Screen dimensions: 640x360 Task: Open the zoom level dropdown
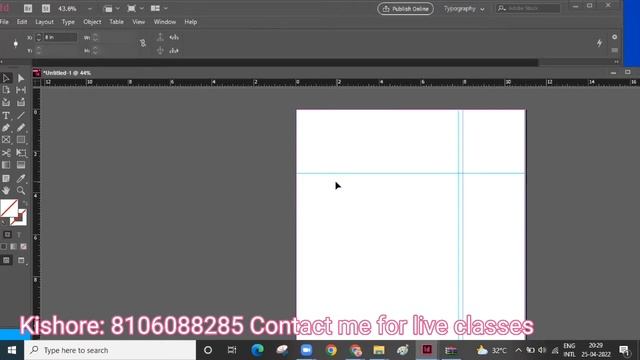tap(89, 9)
